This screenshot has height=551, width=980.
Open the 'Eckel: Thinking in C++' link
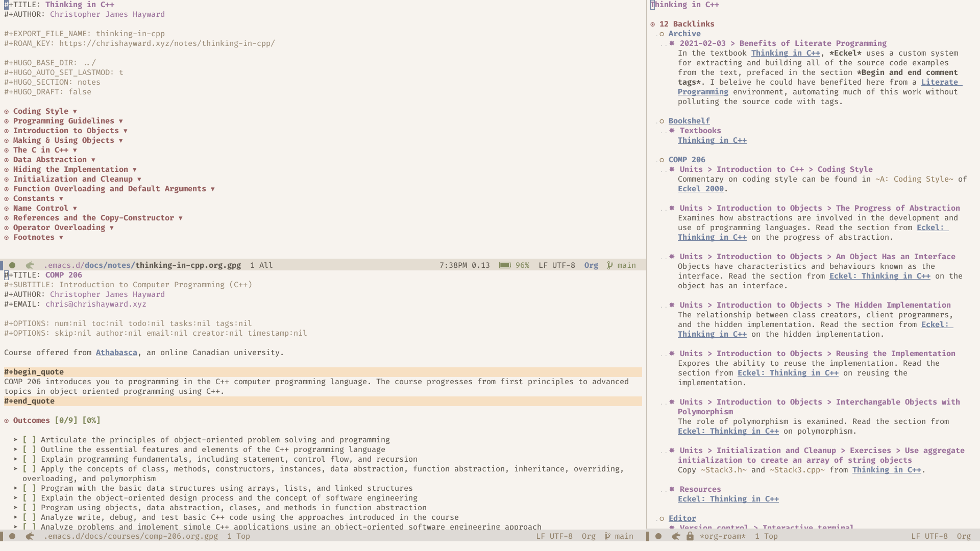(x=728, y=498)
